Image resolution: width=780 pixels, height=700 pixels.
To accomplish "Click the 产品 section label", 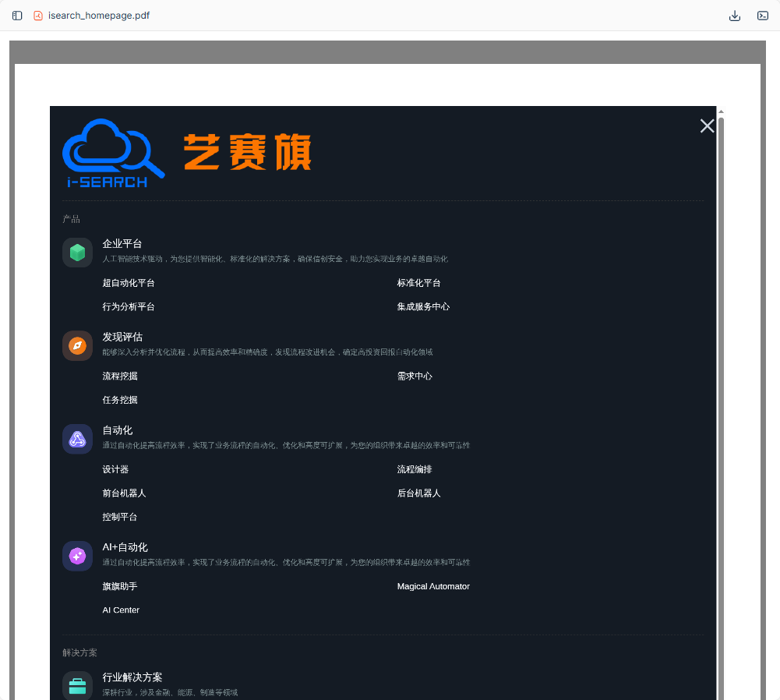I will coord(71,219).
